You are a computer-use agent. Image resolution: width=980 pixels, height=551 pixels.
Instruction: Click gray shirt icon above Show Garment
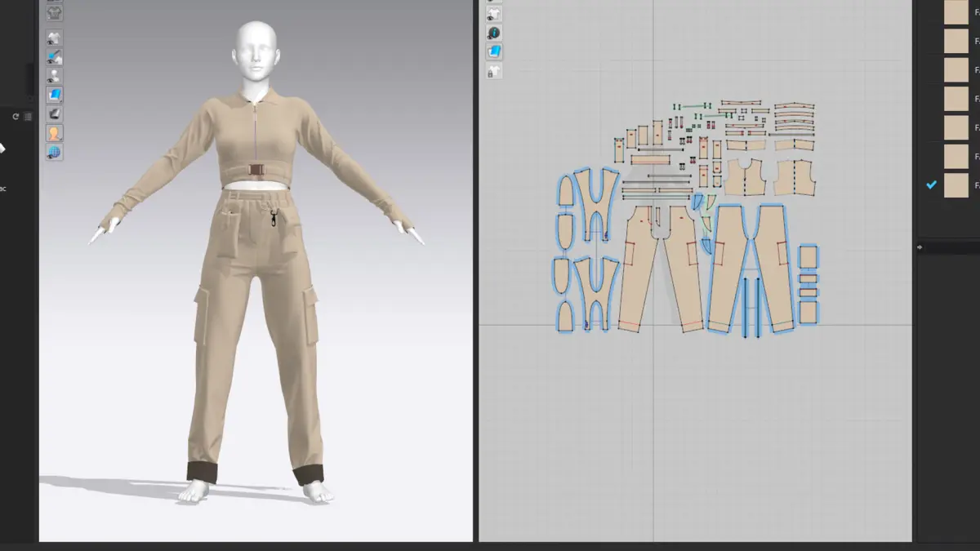tap(55, 12)
